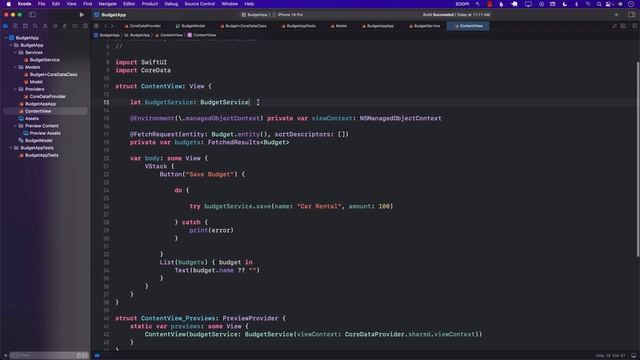Collapse the Models folder
Viewport: 640px width, 360px height.
click(x=16, y=67)
